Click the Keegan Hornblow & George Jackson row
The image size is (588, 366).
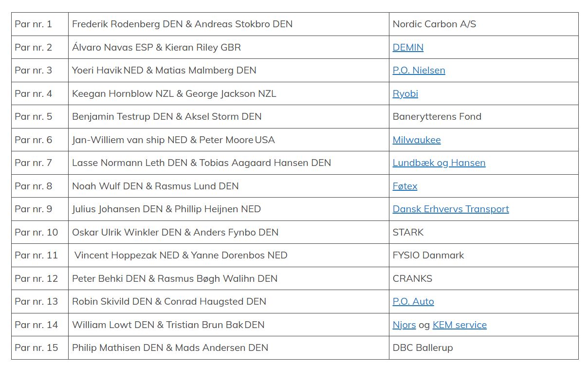tap(174, 93)
